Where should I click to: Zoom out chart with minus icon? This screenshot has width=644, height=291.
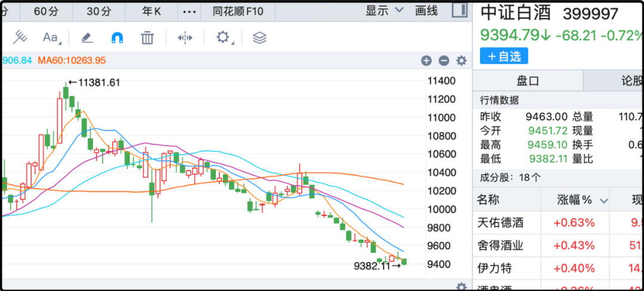pos(444,60)
